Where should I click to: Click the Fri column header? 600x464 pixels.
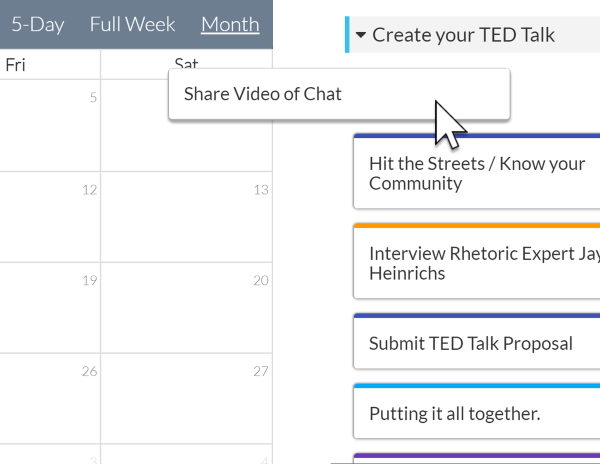click(x=16, y=65)
